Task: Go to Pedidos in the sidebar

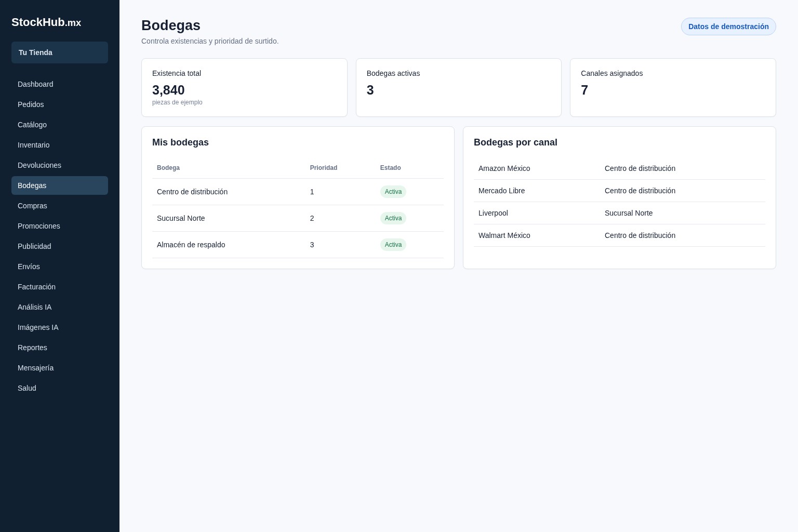Action: click(60, 104)
